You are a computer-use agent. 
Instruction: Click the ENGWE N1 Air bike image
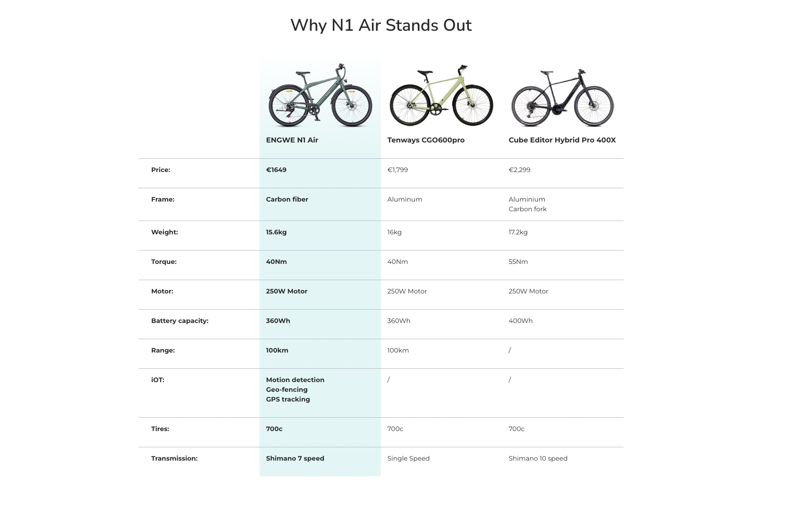point(320,96)
